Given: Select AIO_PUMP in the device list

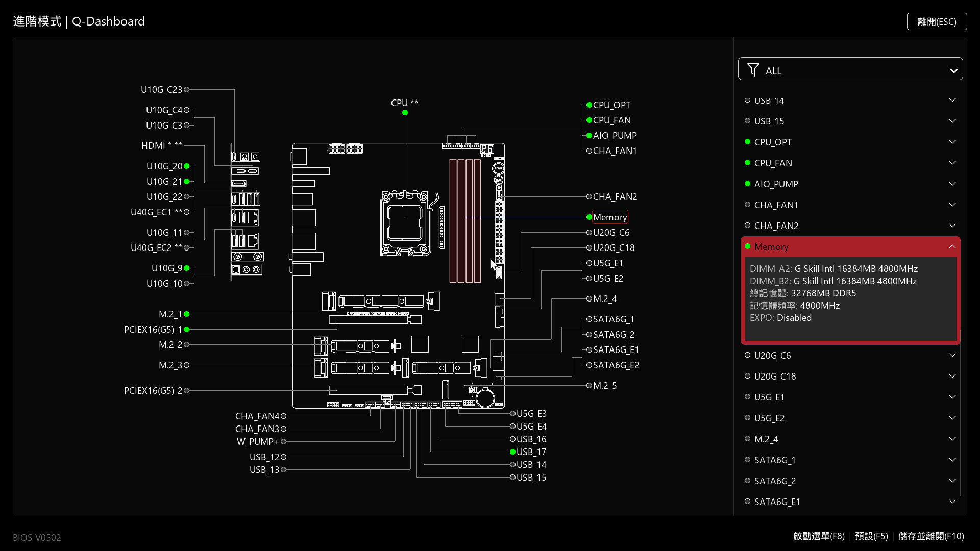Looking at the screenshot, I should pos(776,184).
